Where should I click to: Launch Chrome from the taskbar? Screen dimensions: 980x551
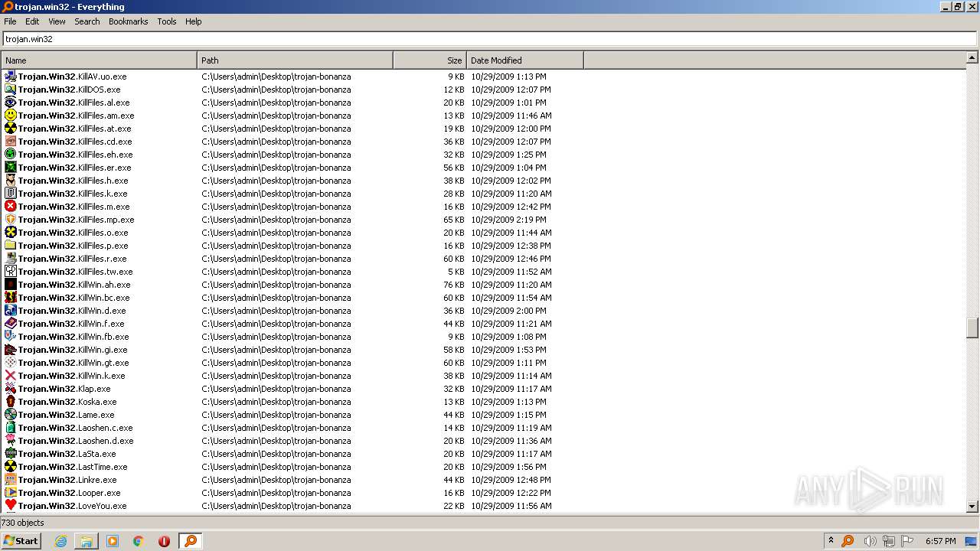(139, 541)
